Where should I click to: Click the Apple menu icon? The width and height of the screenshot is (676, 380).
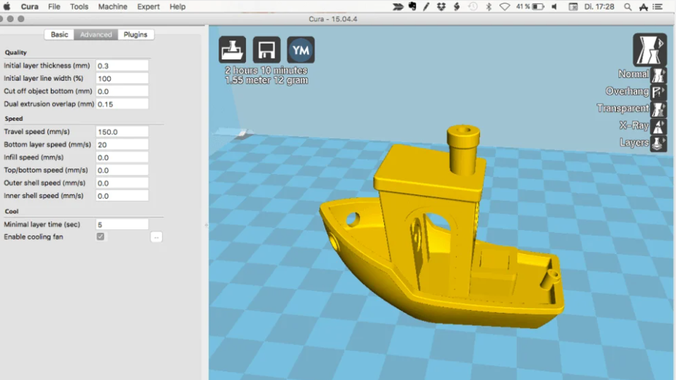7,6
